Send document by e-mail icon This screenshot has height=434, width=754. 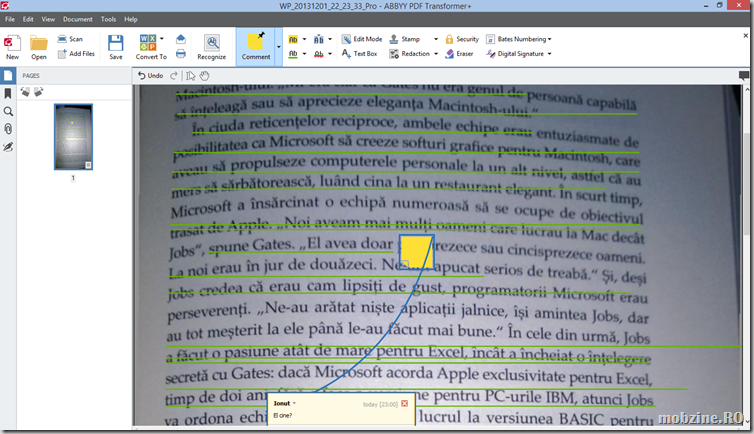(181, 39)
